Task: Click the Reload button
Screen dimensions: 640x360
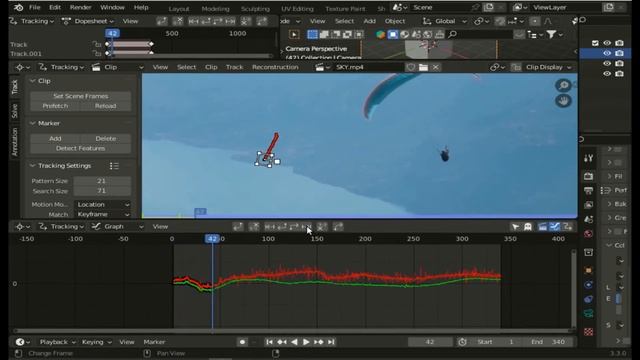Action: 106,106
